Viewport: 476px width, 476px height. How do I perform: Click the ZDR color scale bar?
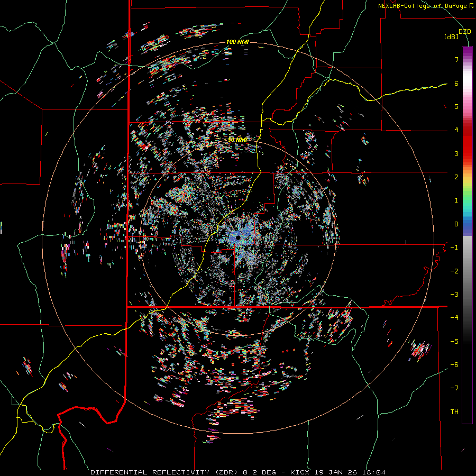(x=467, y=235)
